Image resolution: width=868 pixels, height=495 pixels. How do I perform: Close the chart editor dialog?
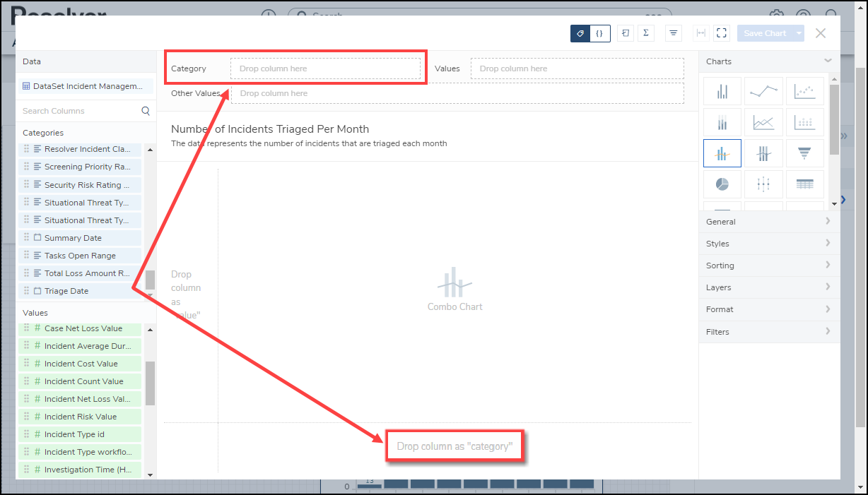click(821, 33)
